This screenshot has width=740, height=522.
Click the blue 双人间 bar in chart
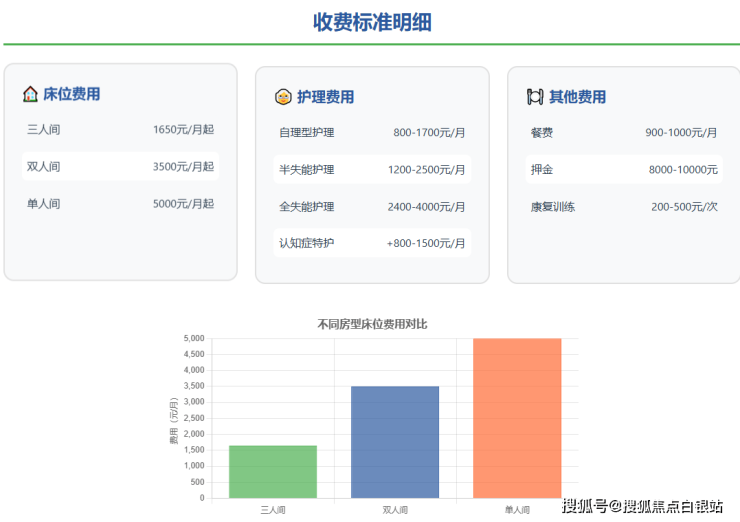coord(395,442)
